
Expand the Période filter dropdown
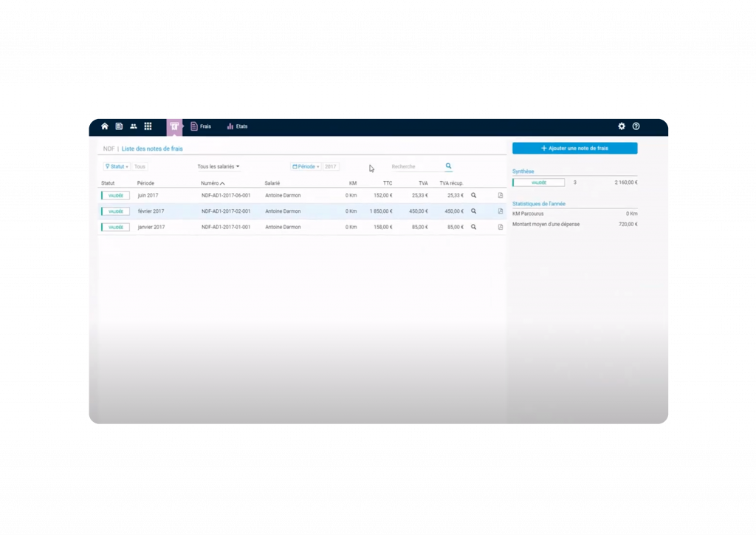tap(306, 167)
